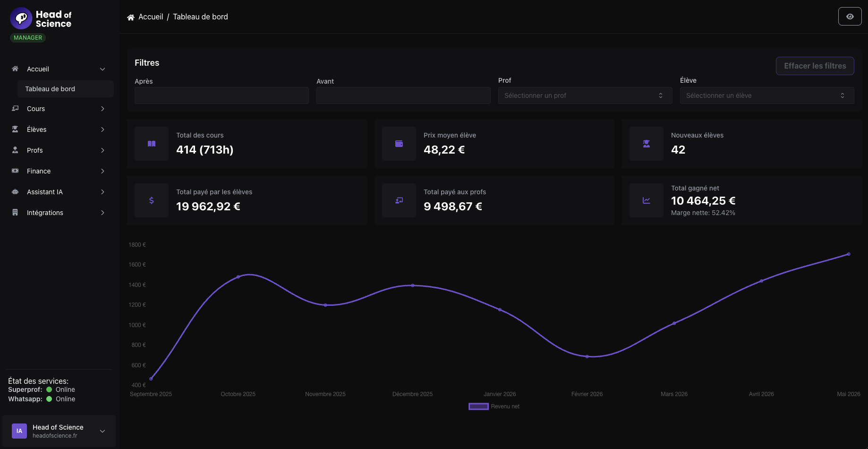The height and width of the screenshot is (449, 868).
Task: Click the wallet icon for Prix moyen élève
Action: pyautogui.click(x=399, y=144)
